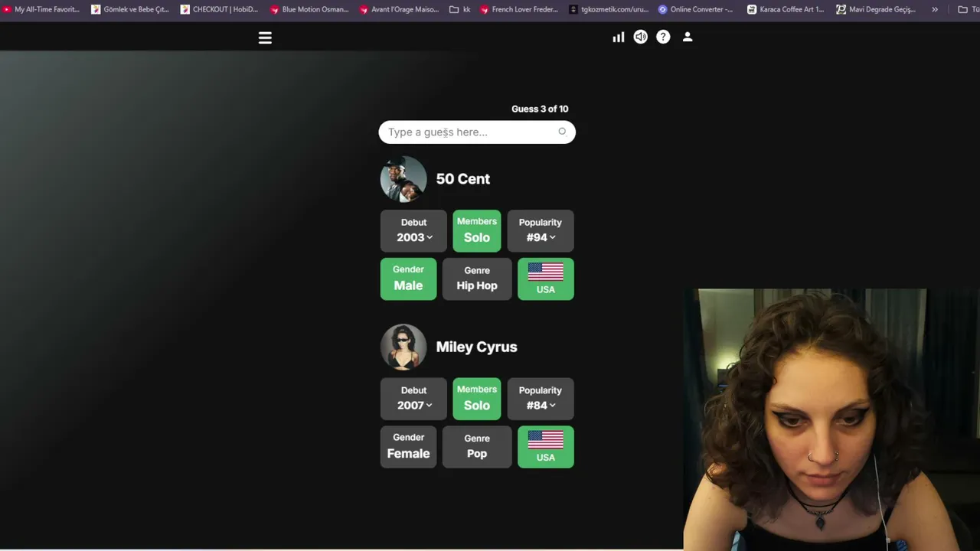
Task: Expand the bookmarks overflow chevron
Action: point(935,9)
